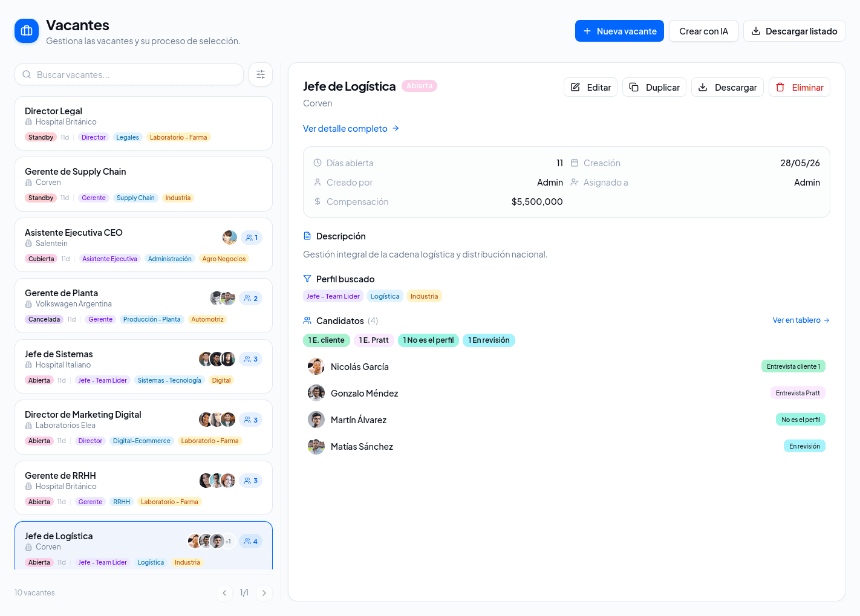Filter candidates by '1 No es el perfil' chip
860x616 pixels.
[x=429, y=340]
